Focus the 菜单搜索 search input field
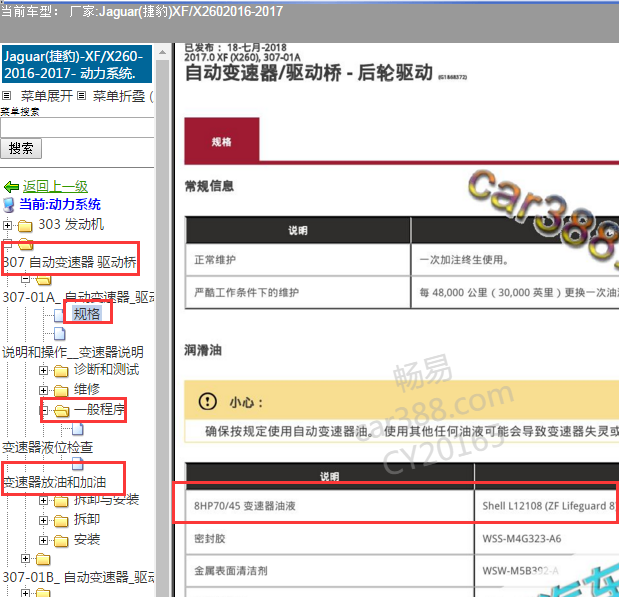 click(77, 128)
